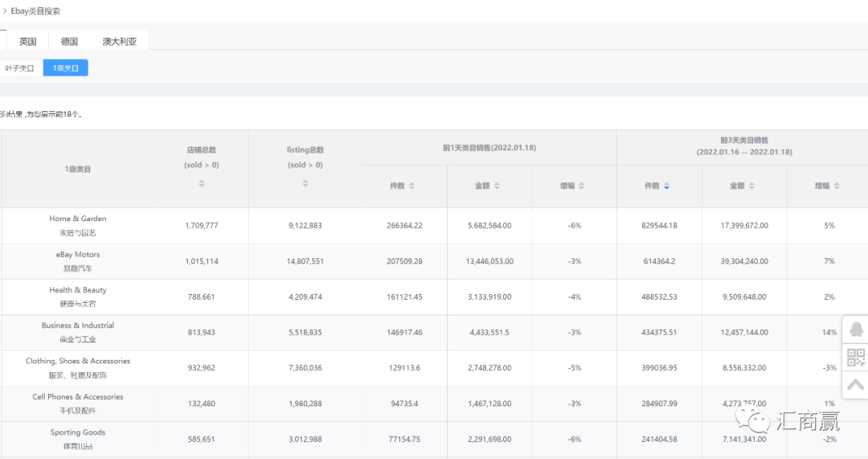868x459 pixels.
Task: Sort previous 1-day 金额 column
Action: (x=497, y=186)
